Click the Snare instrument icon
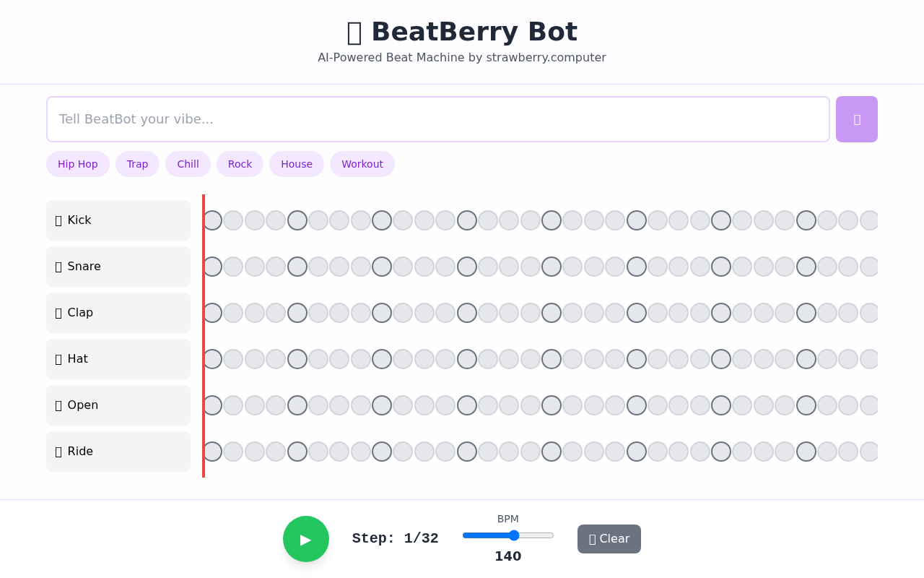924x578 pixels. click(x=59, y=266)
